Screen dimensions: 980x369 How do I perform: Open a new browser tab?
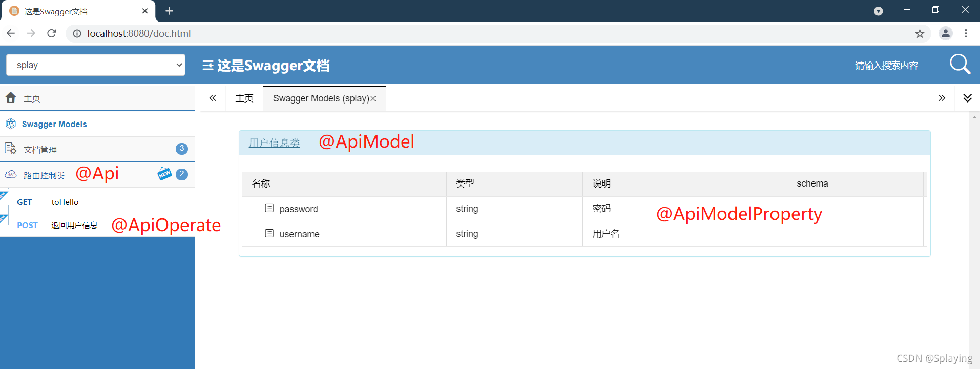click(x=169, y=11)
